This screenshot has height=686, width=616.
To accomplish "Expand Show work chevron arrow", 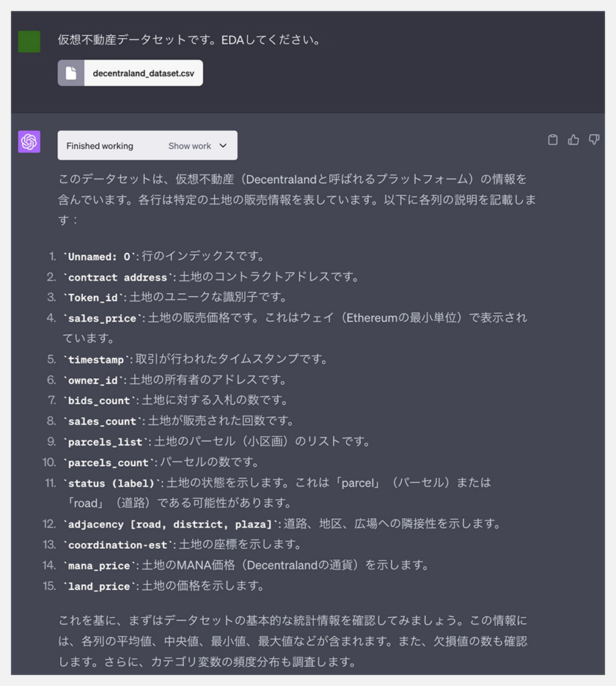I will (223, 145).
